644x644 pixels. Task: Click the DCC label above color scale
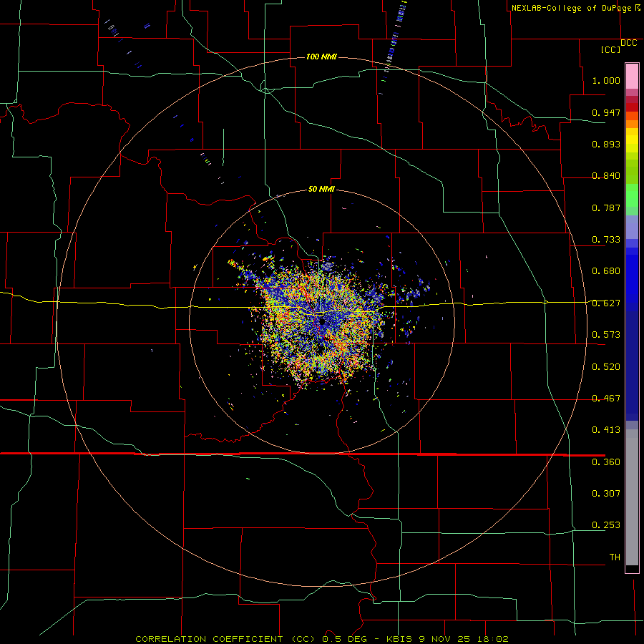pos(628,43)
